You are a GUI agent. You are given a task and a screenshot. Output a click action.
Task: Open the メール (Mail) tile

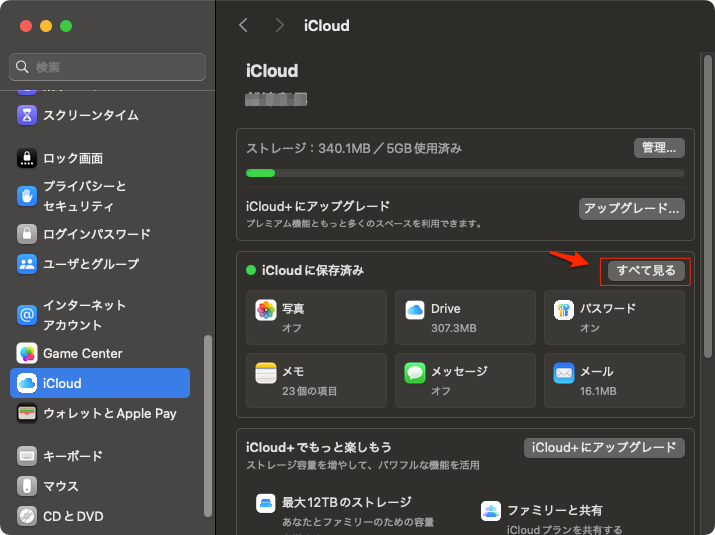[614, 380]
